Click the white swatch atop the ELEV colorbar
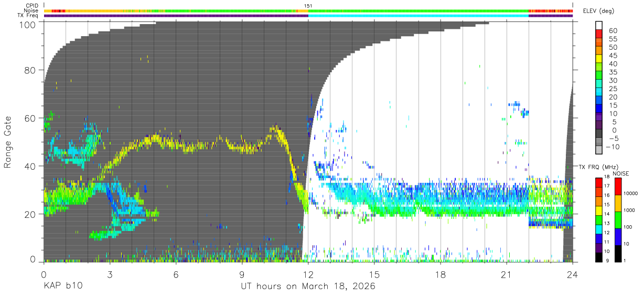The width and height of the screenshot is (644, 297). tap(599, 26)
